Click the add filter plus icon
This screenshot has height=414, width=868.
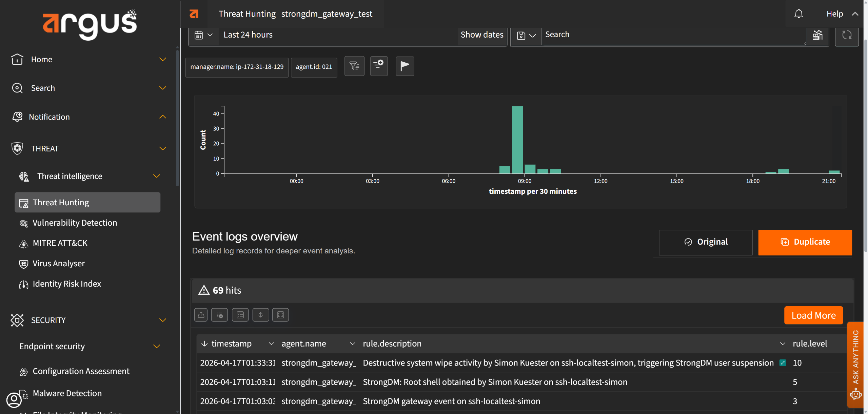(379, 66)
